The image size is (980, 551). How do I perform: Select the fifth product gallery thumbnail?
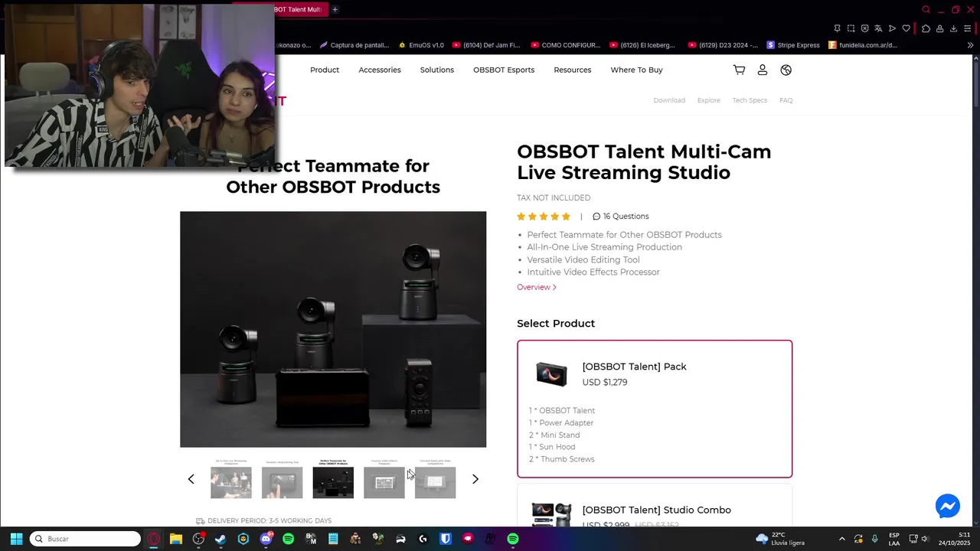(435, 479)
